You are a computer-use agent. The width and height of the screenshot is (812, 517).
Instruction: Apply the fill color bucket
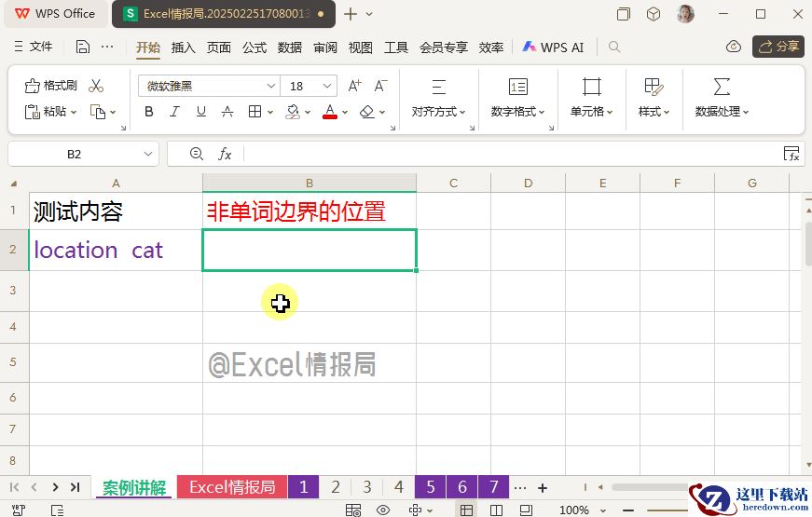coord(293,111)
